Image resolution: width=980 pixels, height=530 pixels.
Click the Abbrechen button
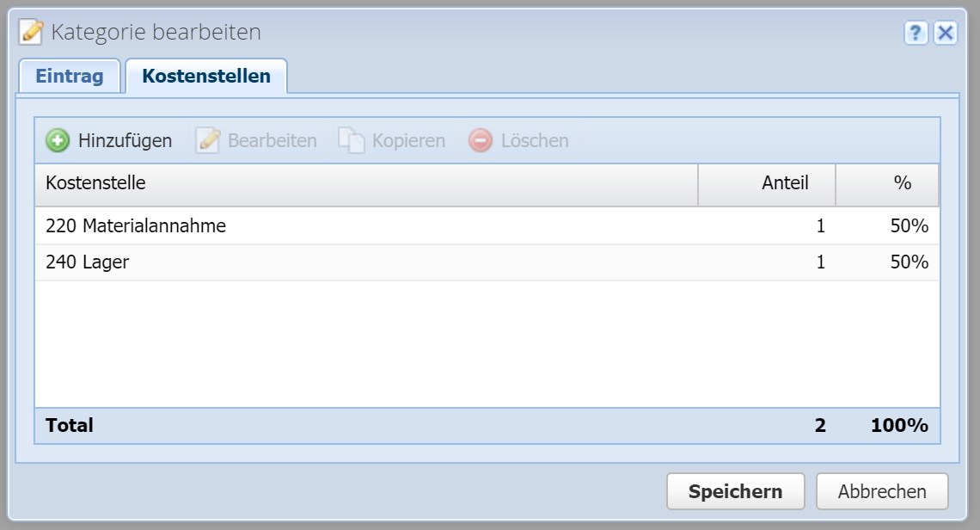click(x=882, y=491)
